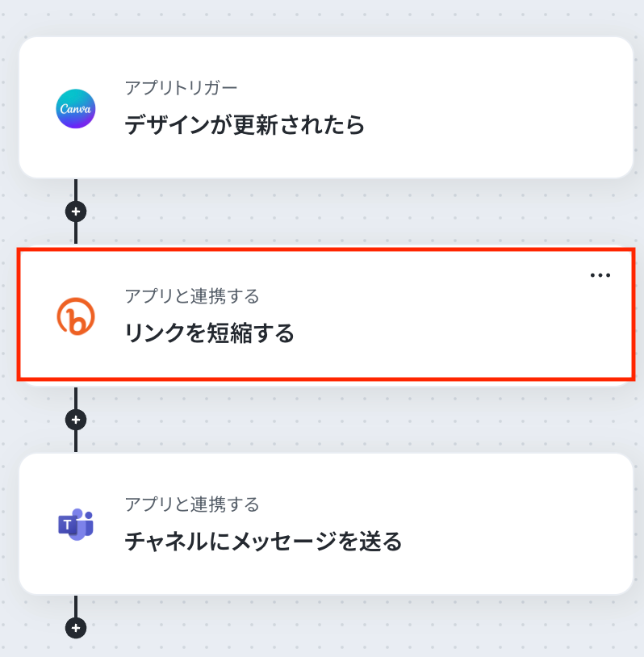Click plus button between Bitly and Teams steps

pyautogui.click(x=76, y=420)
